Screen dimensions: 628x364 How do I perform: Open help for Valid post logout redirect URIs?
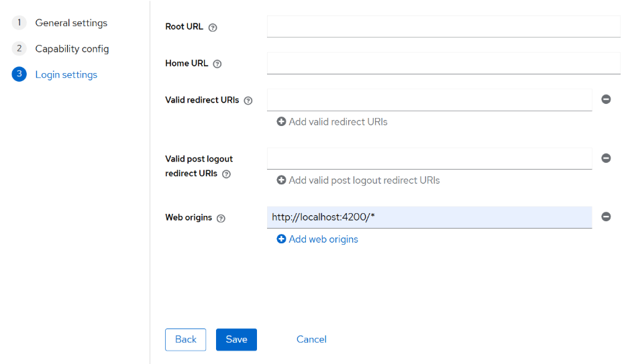(226, 174)
